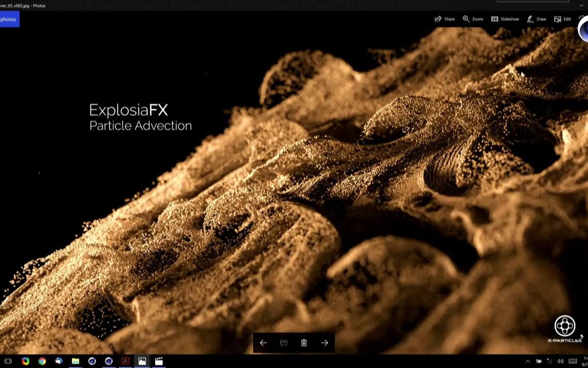Open the Zoom control

tap(473, 19)
